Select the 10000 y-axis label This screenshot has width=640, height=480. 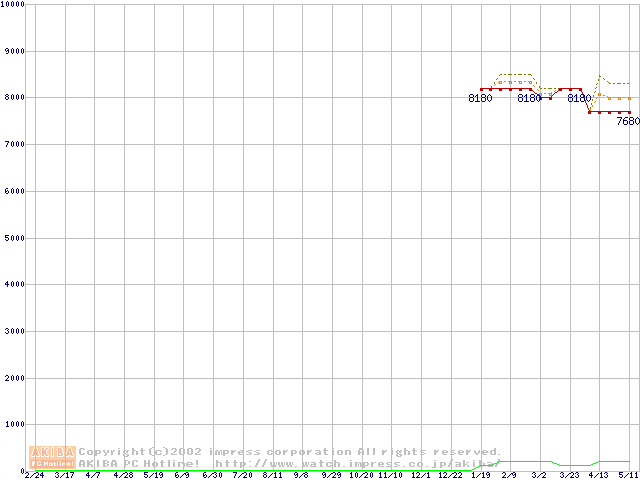point(14,5)
